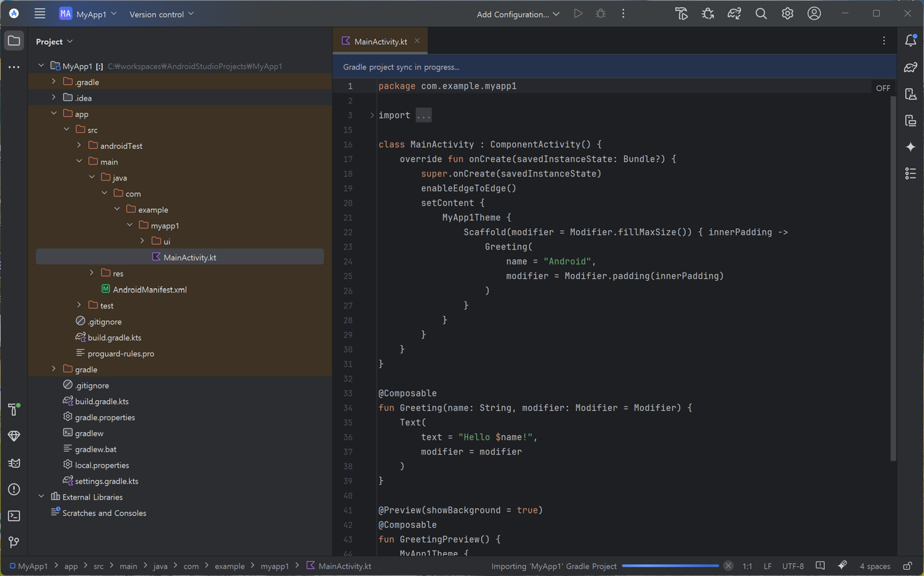This screenshot has height=576, width=924.
Task: Open the account profile icon
Action: [x=814, y=14]
